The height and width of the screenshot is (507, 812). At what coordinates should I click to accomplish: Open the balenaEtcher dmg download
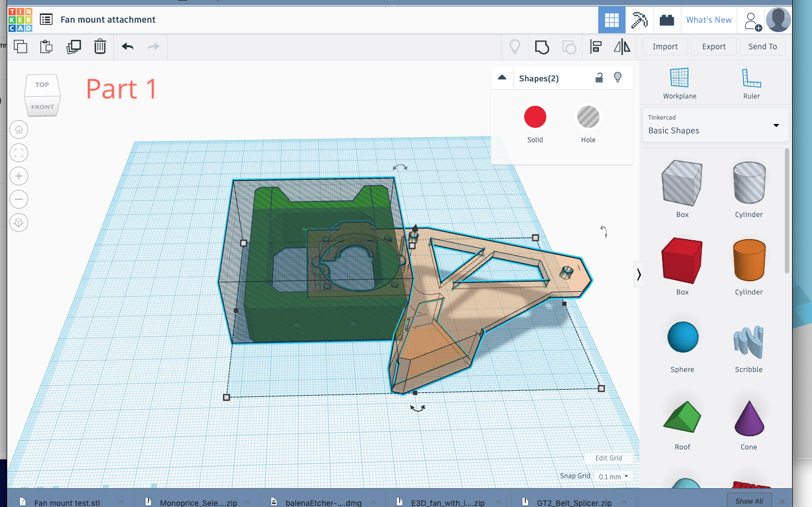click(324, 503)
